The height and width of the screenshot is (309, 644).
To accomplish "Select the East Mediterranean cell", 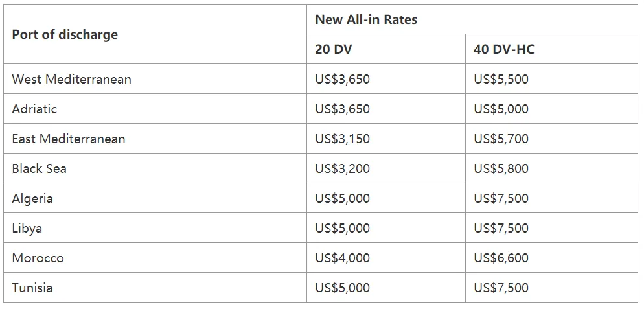I will 69,139.
